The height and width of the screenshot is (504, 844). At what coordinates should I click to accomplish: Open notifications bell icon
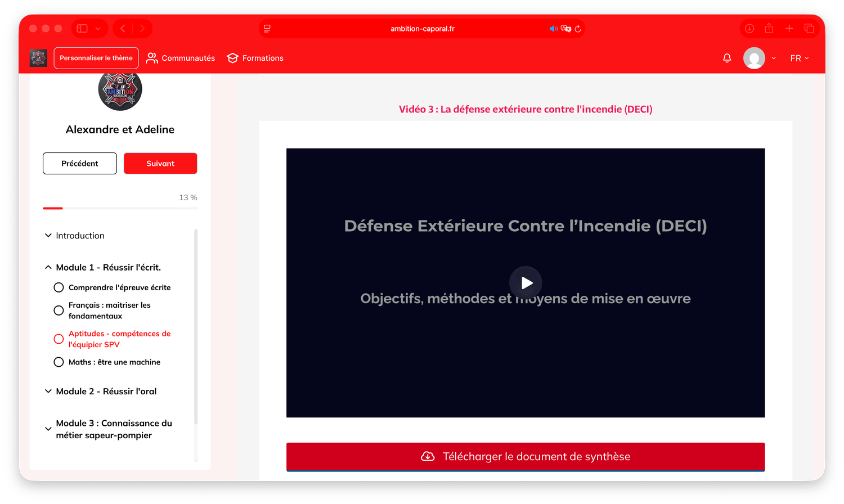click(727, 58)
